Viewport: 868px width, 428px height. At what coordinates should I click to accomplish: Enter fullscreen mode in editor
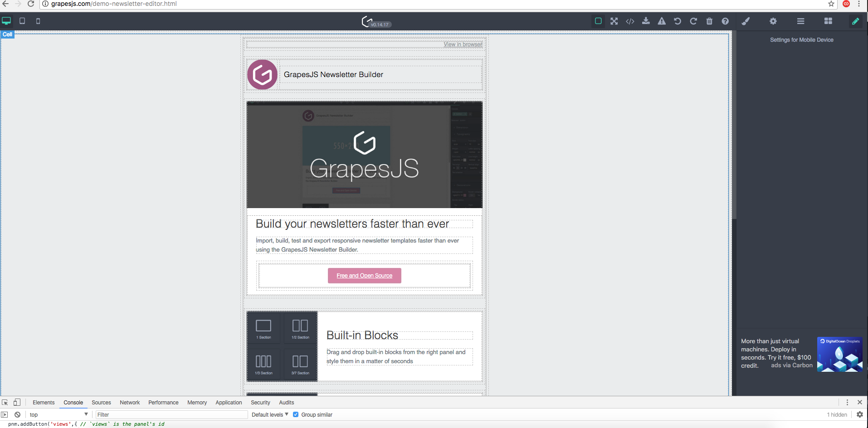[x=614, y=21]
